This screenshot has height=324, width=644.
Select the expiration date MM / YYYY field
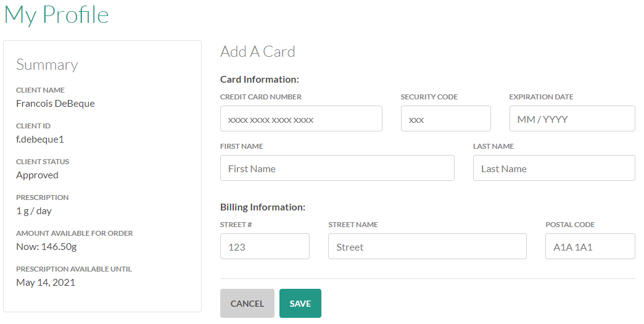pos(572,118)
